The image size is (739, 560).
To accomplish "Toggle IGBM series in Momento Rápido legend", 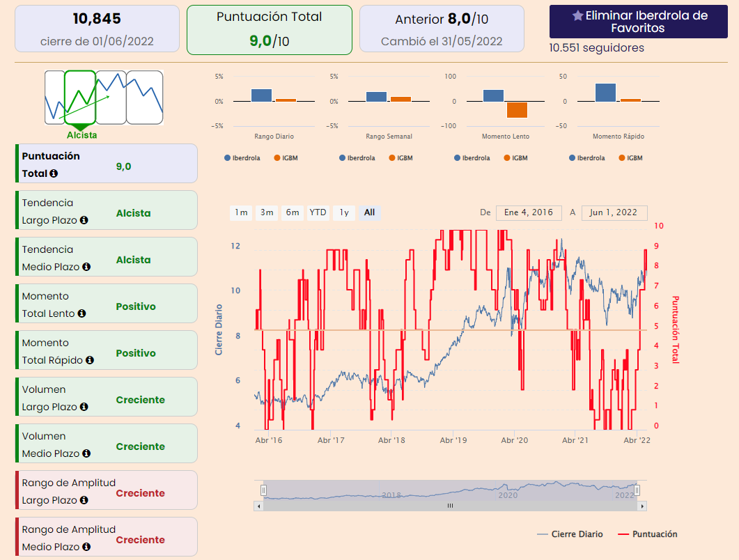I will 630,158.
